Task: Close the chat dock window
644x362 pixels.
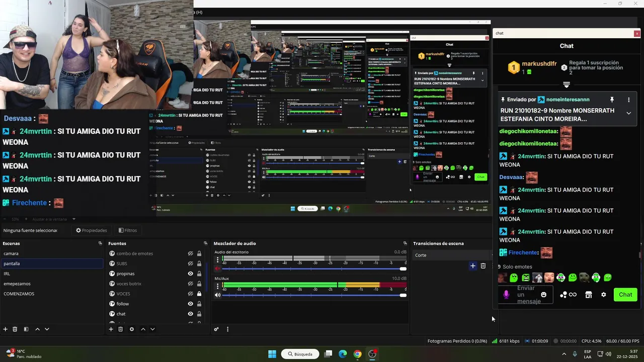Action: click(637, 33)
